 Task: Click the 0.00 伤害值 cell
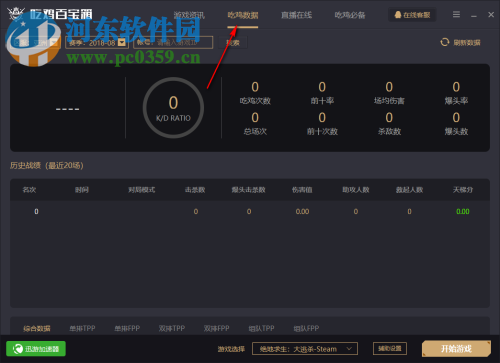(x=302, y=211)
